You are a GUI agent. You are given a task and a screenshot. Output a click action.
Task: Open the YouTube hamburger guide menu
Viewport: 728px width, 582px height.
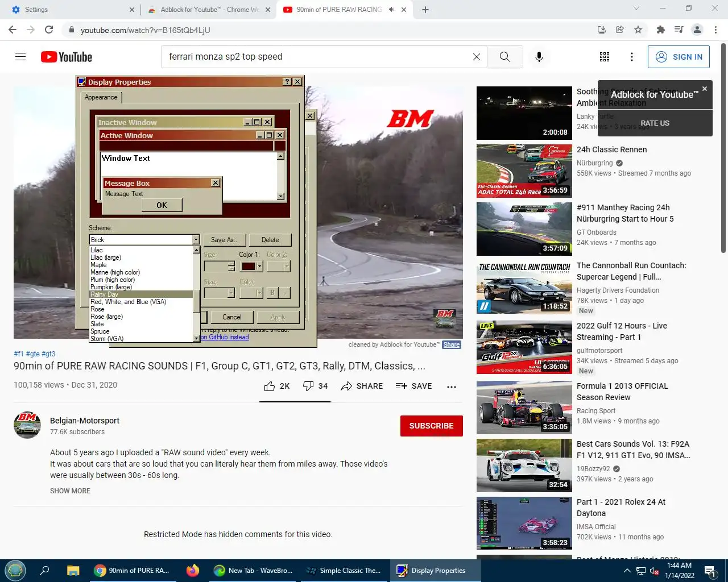pyautogui.click(x=20, y=57)
